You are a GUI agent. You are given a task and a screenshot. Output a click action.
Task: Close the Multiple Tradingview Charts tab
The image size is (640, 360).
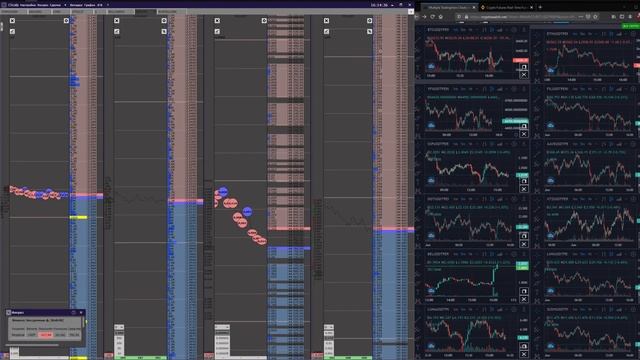pos(474,7)
